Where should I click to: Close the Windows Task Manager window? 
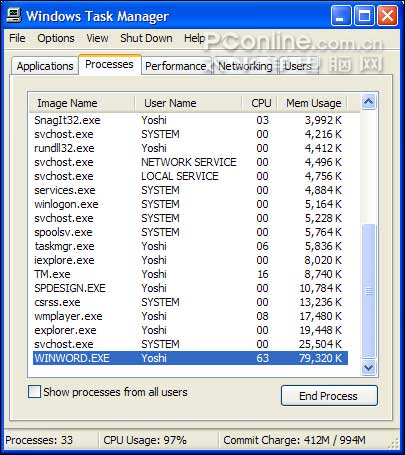(x=387, y=16)
